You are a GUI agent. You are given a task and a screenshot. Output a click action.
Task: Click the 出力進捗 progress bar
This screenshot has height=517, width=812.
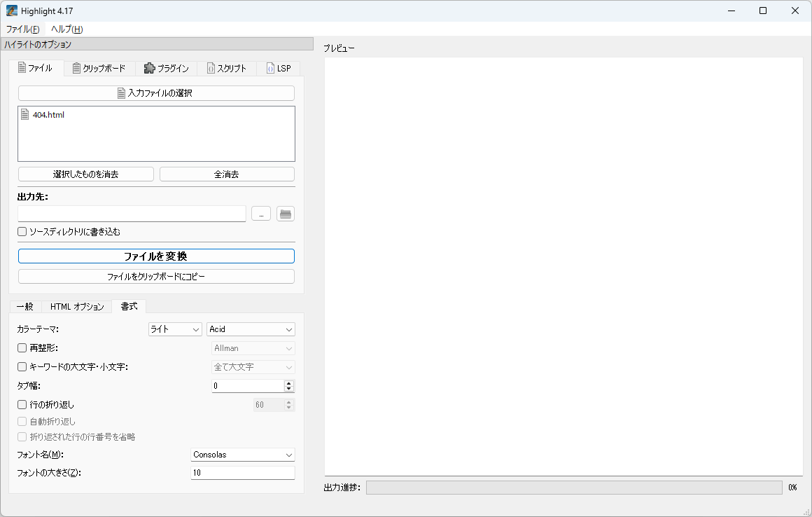tap(573, 488)
